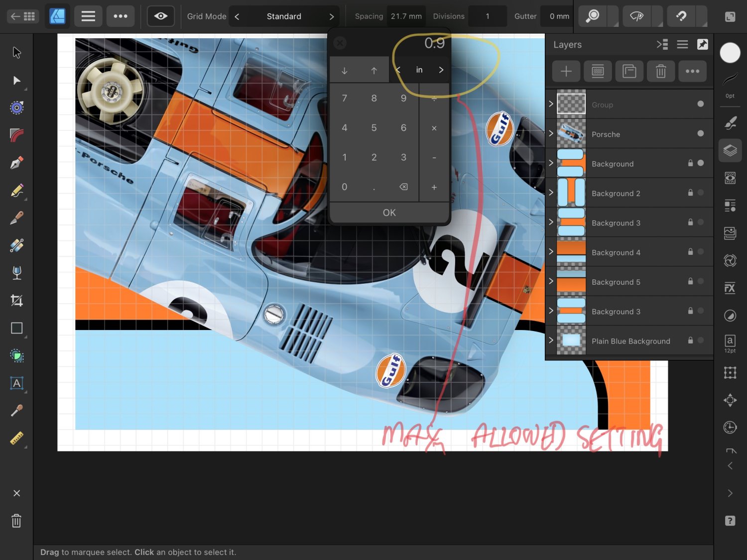Image resolution: width=747 pixels, height=560 pixels.
Task: Select the Move tool arrow
Action: tap(17, 52)
